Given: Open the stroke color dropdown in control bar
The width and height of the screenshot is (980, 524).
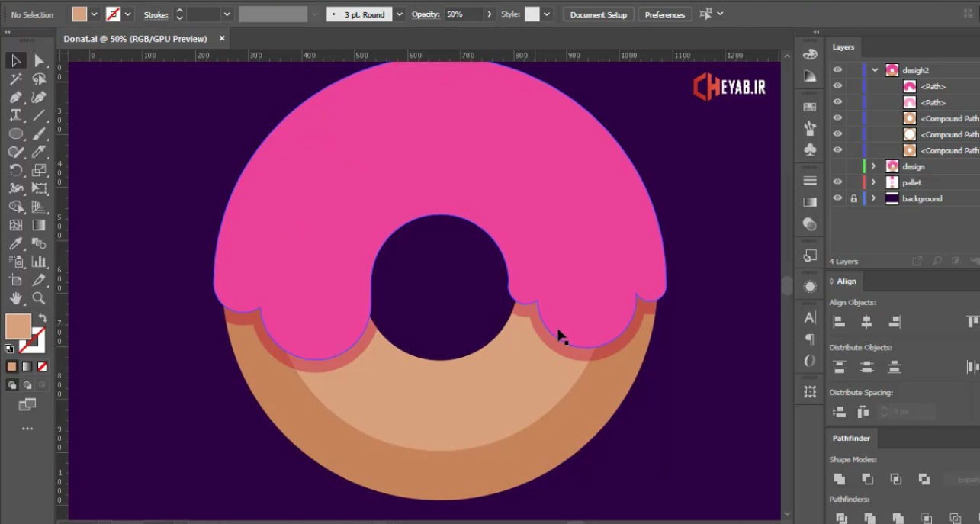Looking at the screenshot, I should click(x=128, y=14).
